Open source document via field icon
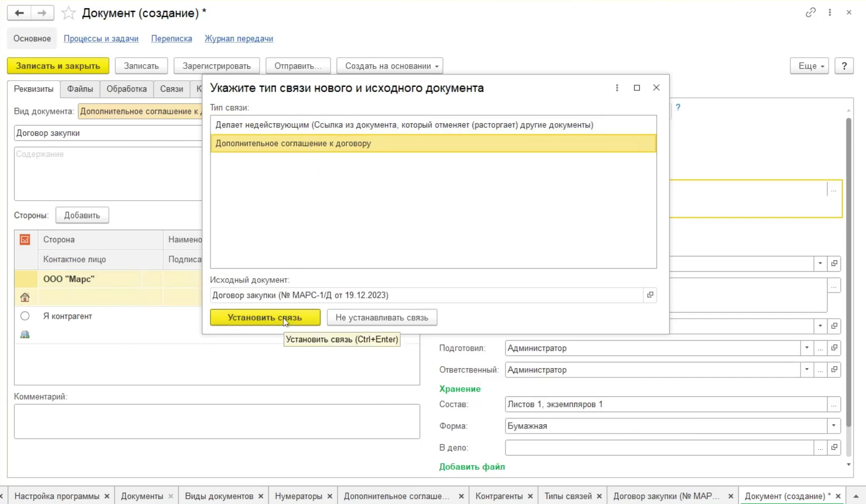Viewport: 866px width, 504px height. click(x=650, y=295)
